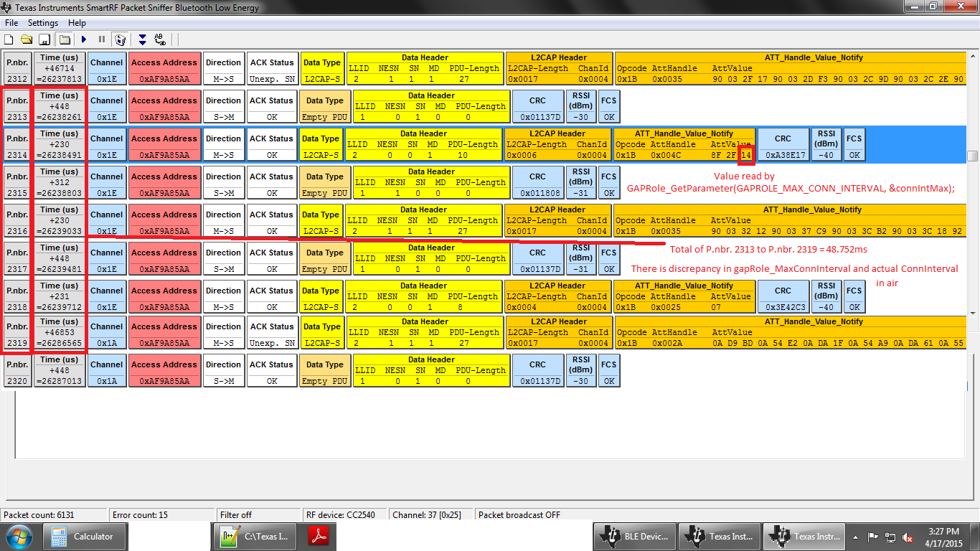This screenshot has height=551, width=980.
Task: Pause packet capture with the pause icon
Action: tap(102, 39)
